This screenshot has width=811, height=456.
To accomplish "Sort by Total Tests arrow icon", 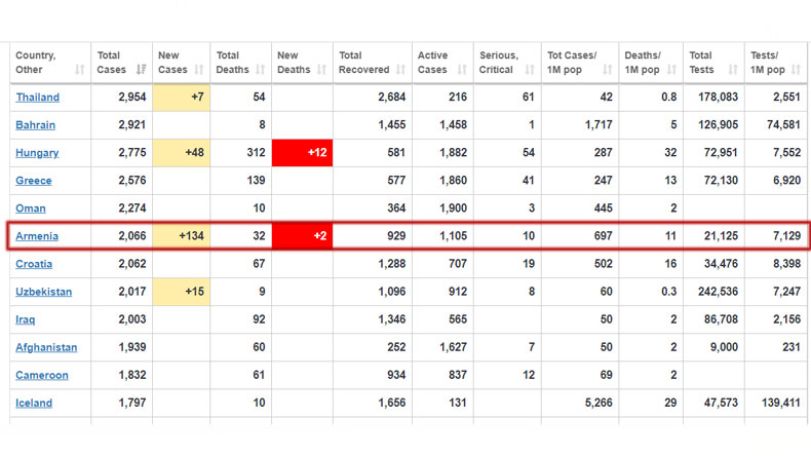I will (733, 69).
